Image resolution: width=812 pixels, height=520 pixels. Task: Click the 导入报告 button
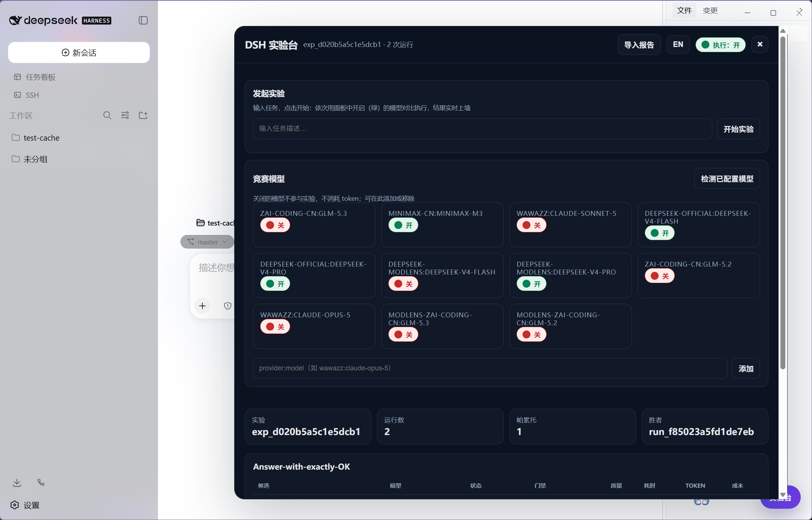[x=639, y=45]
